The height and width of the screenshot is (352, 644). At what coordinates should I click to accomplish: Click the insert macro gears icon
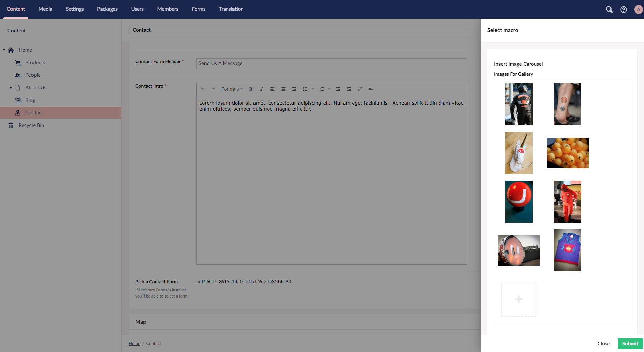point(371,89)
